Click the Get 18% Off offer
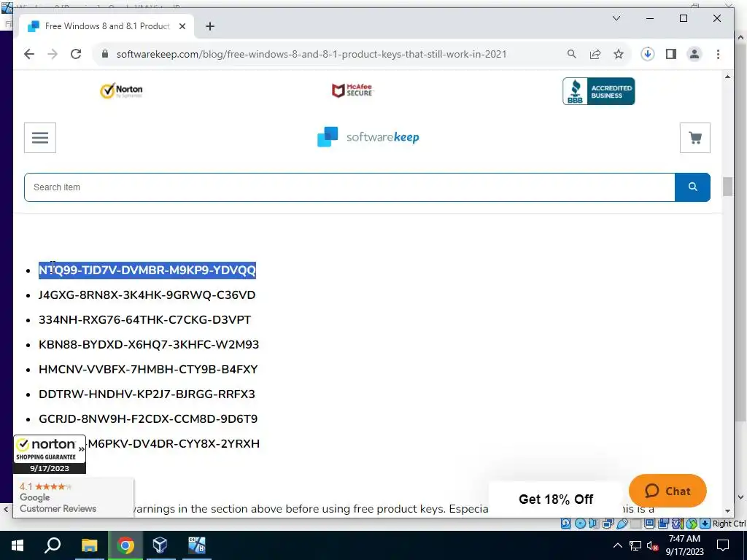 coord(555,499)
